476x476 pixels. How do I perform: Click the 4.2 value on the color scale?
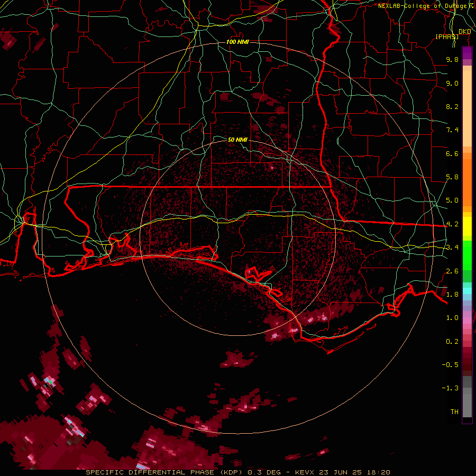(452, 224)
